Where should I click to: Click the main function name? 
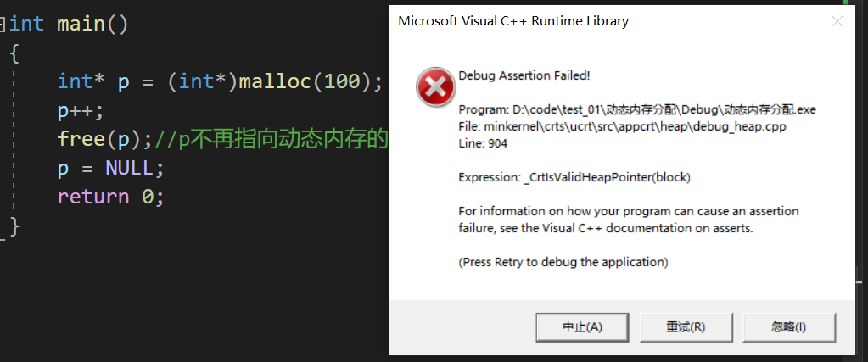[81, 24]
